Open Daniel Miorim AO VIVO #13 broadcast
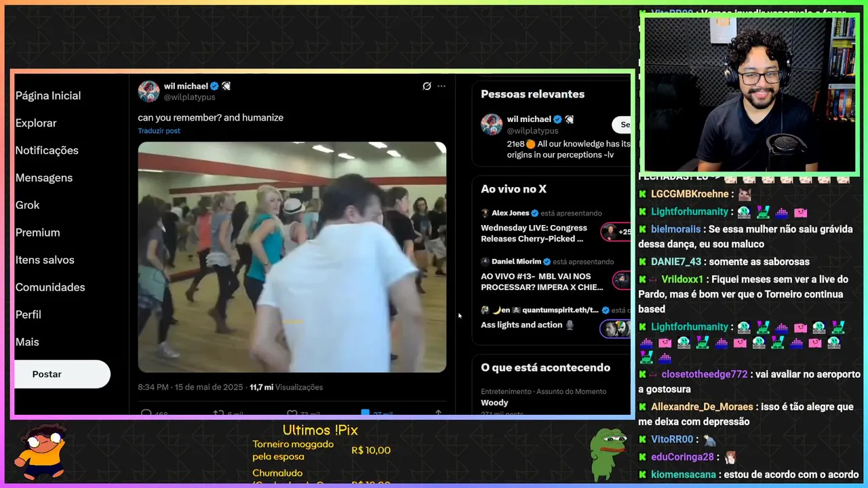This screenshot has width=868, height=488. pos(542,281)
